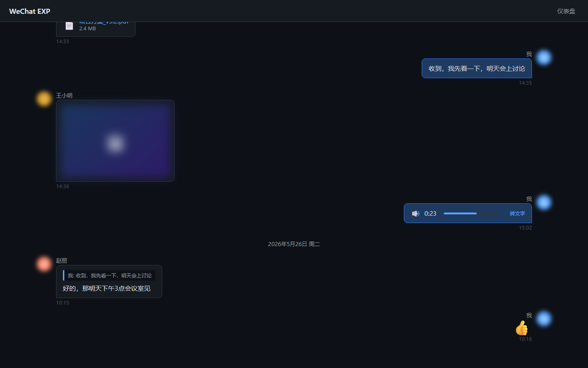The height and width of the screenshot is (368, 588).
Task: Click my avatar beside the voice message
Action: (544, 202)
